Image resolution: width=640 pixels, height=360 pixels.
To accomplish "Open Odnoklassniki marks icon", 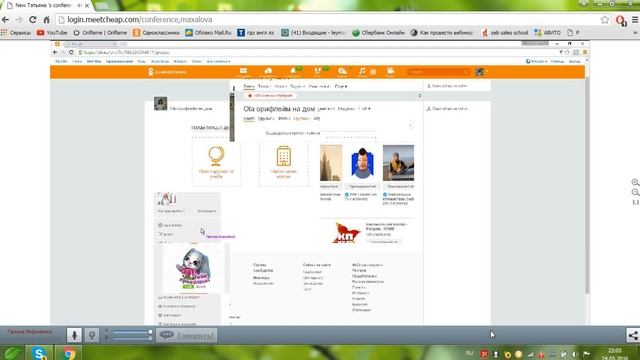I will coord(342,71).
